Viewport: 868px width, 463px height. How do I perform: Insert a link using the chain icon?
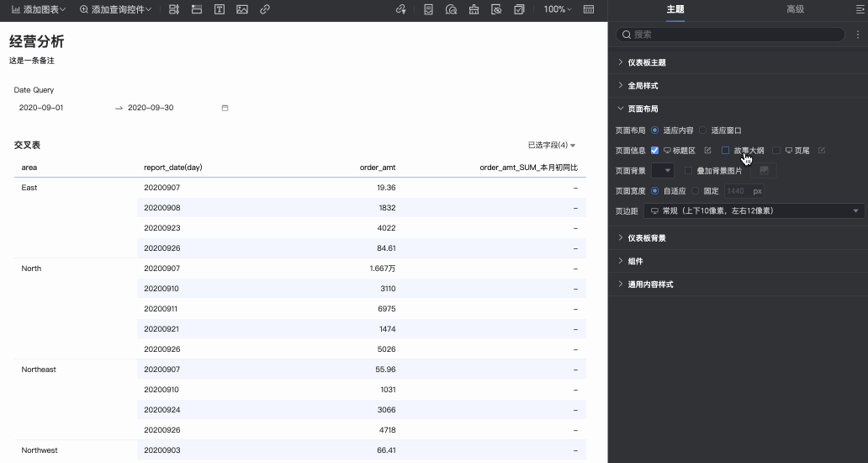[x=265, y=9]
